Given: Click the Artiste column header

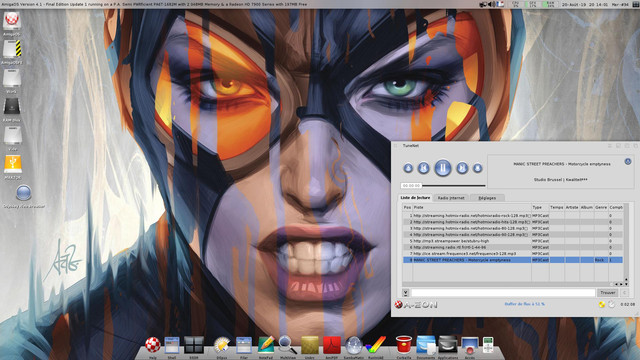Looking at the screenshot, I should (x=572, y=207).
